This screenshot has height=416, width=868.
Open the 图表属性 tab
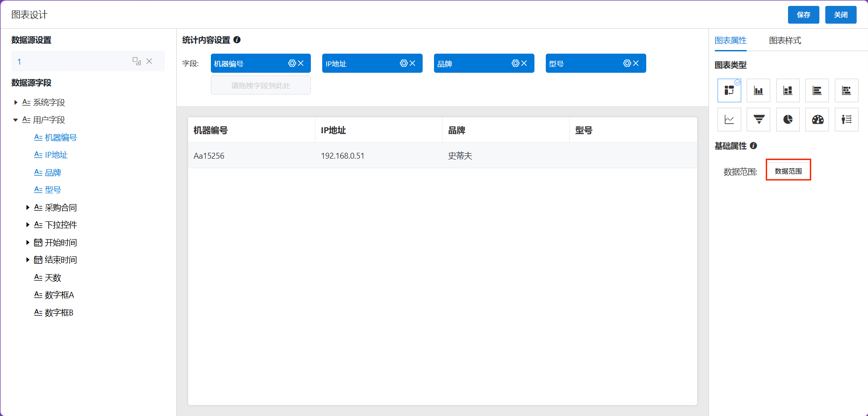point(730,40)
